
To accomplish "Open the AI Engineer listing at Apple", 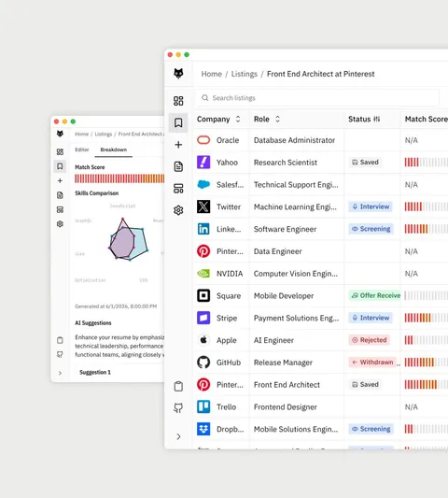I will 273,340.
